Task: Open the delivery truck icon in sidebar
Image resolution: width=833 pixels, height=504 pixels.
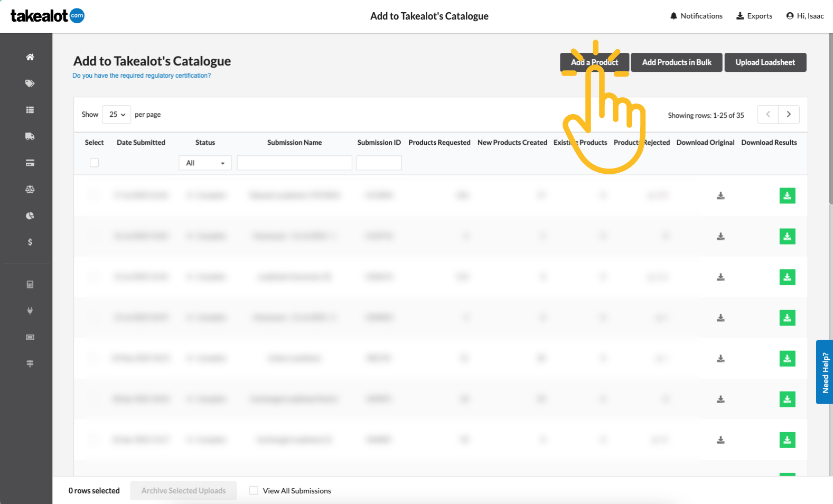Action: (x=30, y=136)
